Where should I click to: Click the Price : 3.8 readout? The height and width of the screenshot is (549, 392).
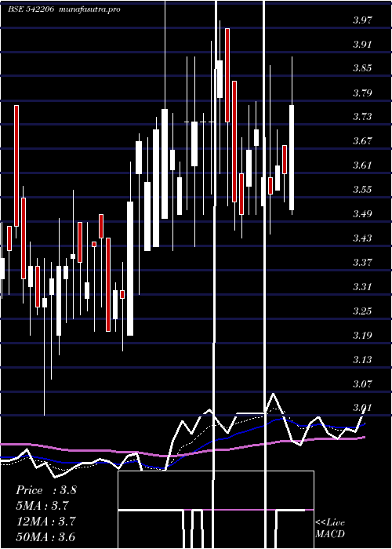[46, 490]
